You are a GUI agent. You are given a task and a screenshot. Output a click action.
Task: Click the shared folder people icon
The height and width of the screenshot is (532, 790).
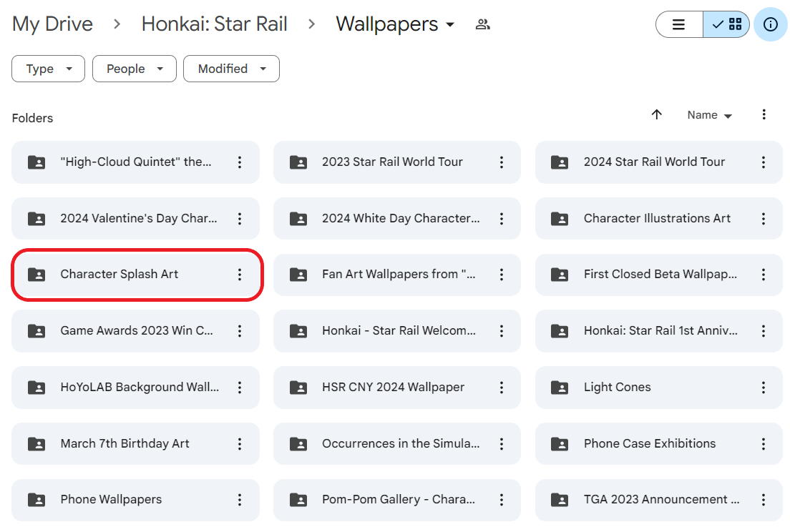(482, 24)
